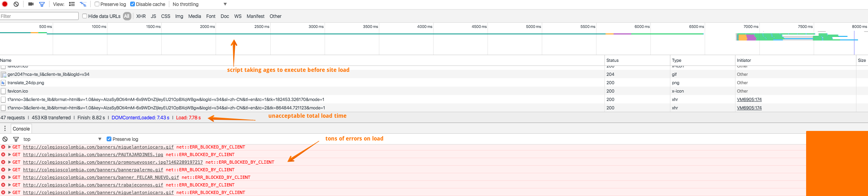Expand the bannerpalermo.gif error entry
This screenshot has width=868, height=196.
tap(10, 170)
